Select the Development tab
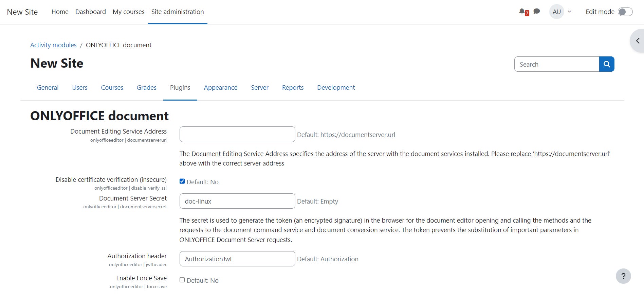This screenshot has height=297, width=644. click(x=336, y=88)
